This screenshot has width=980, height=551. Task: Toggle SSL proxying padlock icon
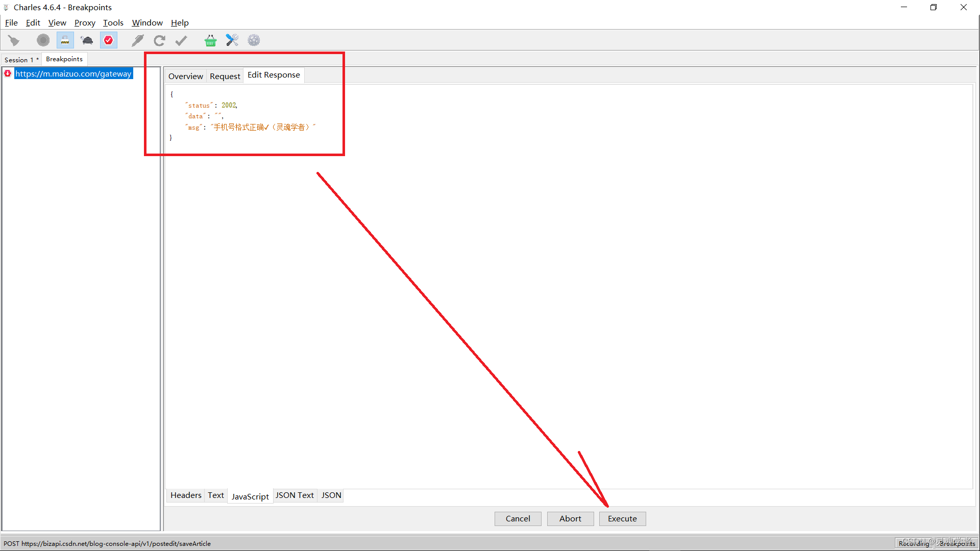point(65,40)
